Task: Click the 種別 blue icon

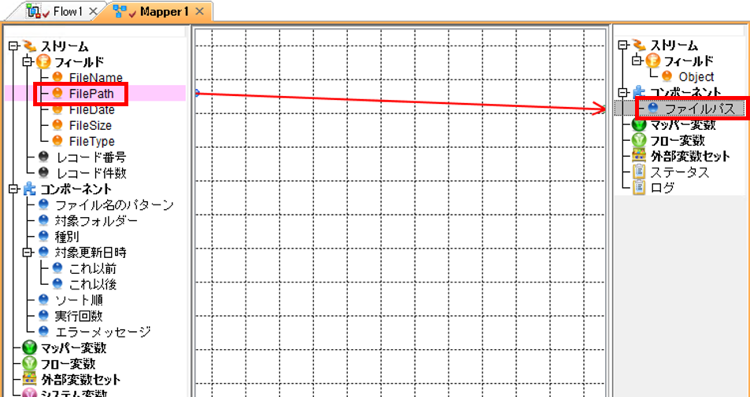Action: pos(44,236)
